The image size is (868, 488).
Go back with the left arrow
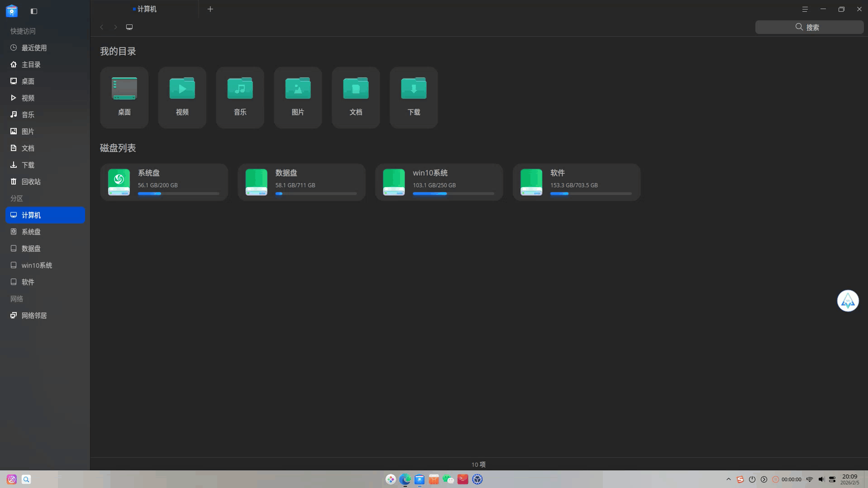[x=102, y=27]
